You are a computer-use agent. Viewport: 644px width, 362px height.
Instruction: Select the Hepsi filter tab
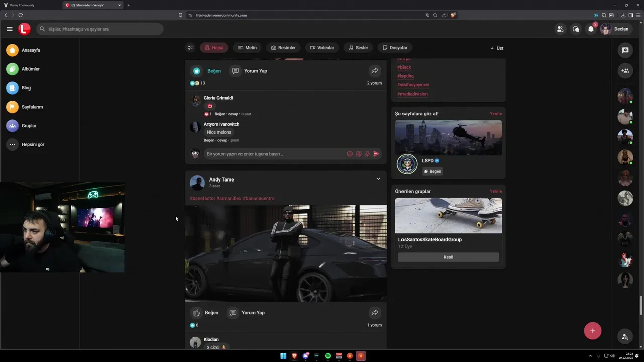coord(214,48)
